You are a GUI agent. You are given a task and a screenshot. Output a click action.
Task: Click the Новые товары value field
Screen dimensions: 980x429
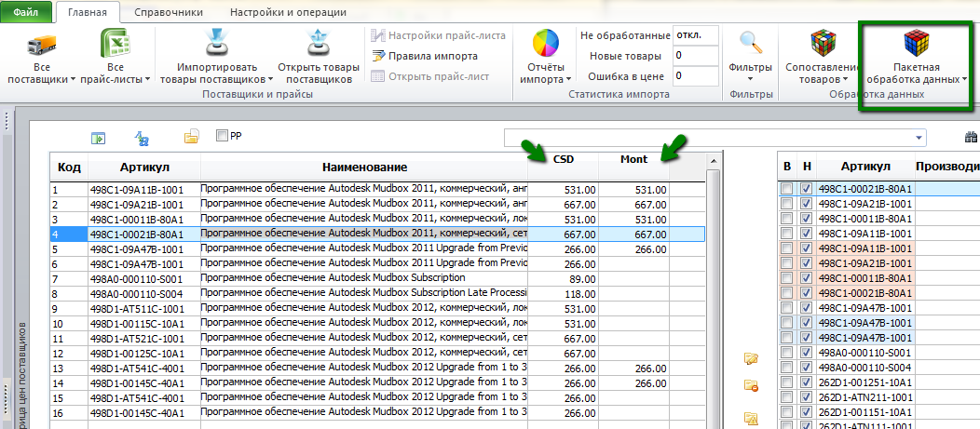696,56
